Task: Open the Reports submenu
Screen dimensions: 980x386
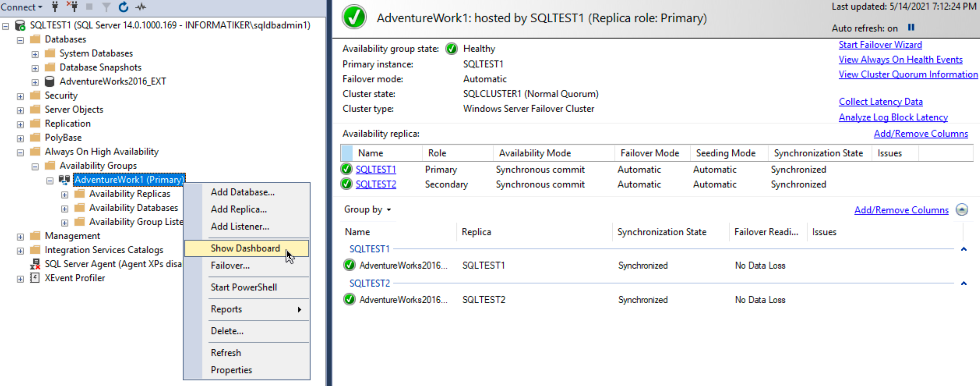Action: (x=246, y=309)
